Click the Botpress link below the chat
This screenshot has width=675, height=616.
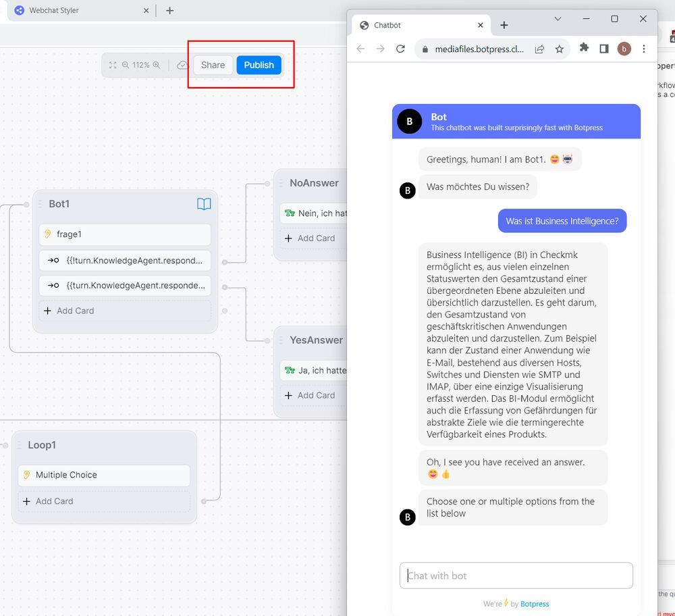click(534, 603)
